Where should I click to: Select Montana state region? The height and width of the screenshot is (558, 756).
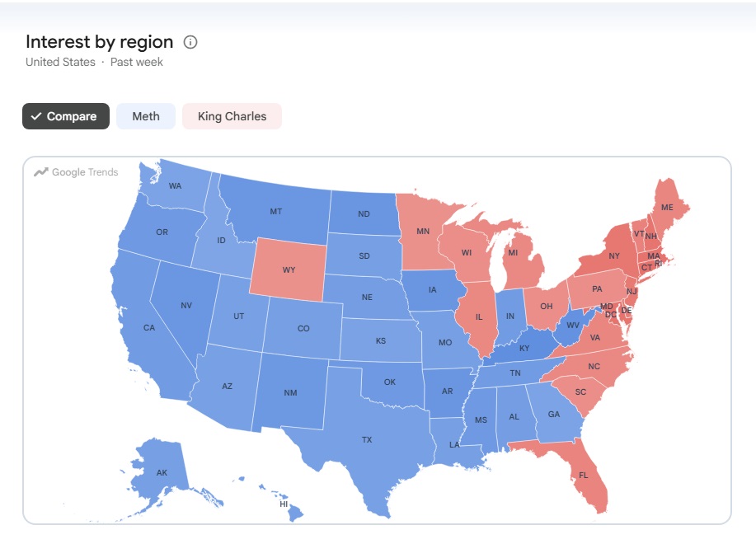tap(276, 210)
